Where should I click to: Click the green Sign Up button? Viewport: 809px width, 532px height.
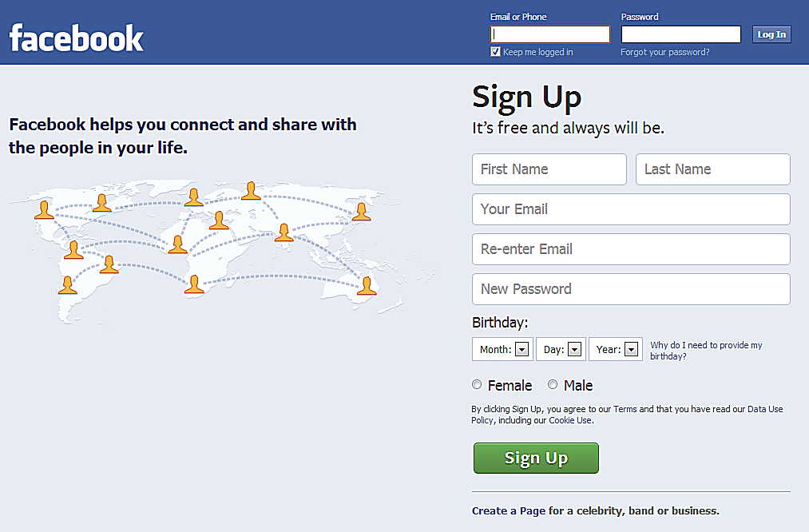point(536,458)
